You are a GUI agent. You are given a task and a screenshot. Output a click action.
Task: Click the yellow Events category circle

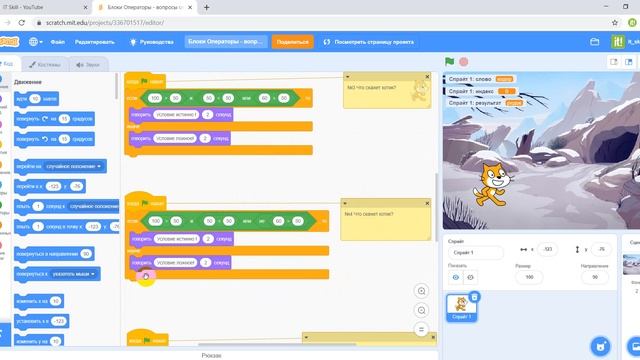[1, 144]
